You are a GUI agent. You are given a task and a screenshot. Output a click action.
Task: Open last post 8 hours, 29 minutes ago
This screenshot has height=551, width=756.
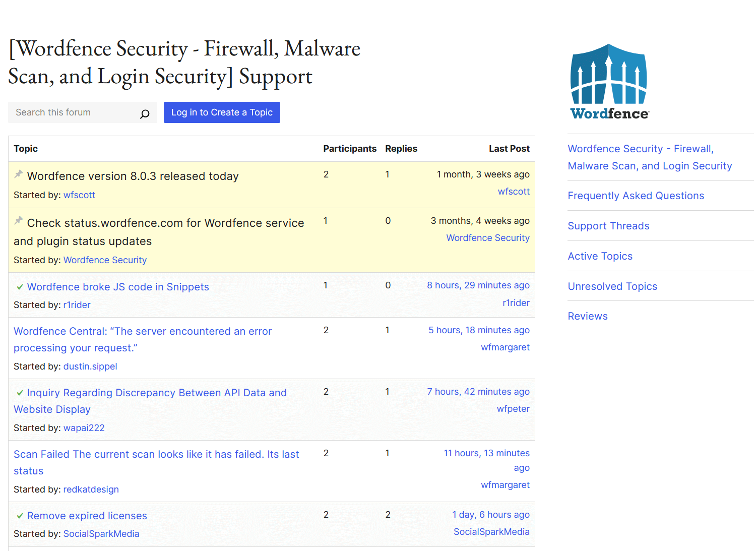coord(478,285)
